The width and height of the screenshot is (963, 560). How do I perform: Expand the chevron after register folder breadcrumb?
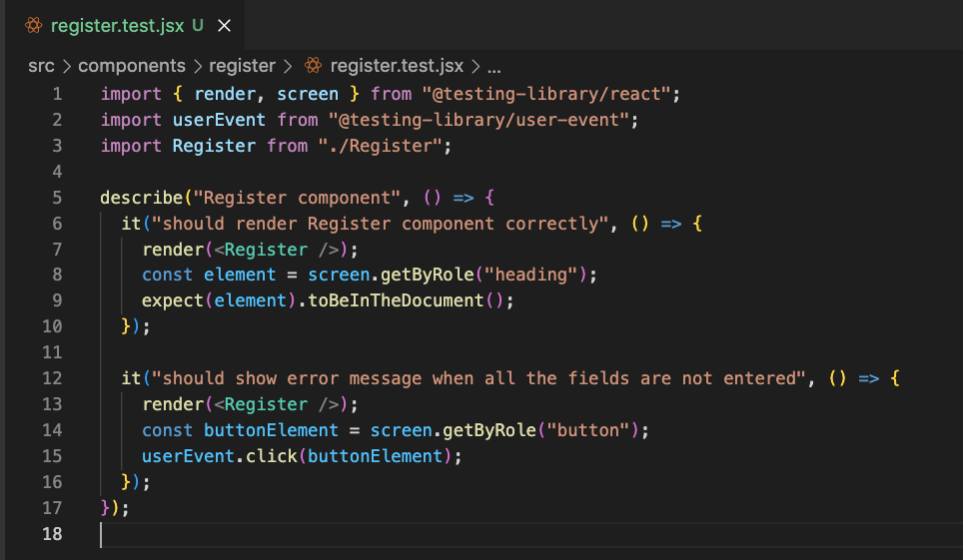click(x=288, y=66)
